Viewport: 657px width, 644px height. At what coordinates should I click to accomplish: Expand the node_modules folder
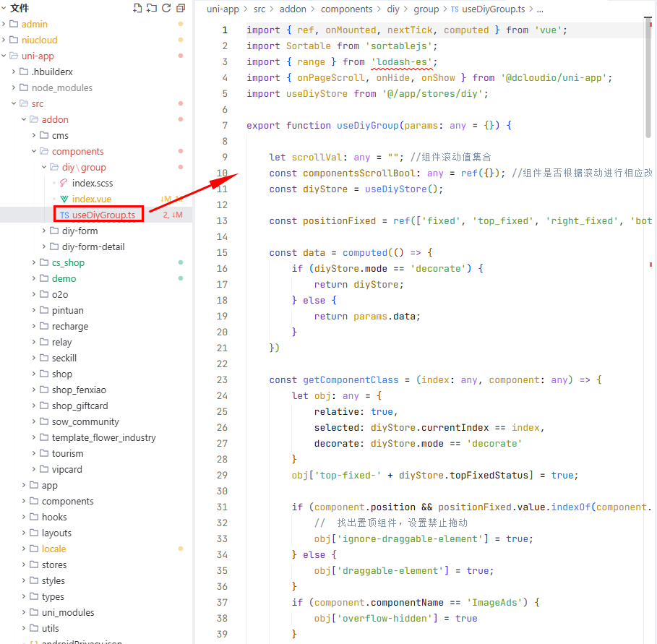tap(61, 87)
